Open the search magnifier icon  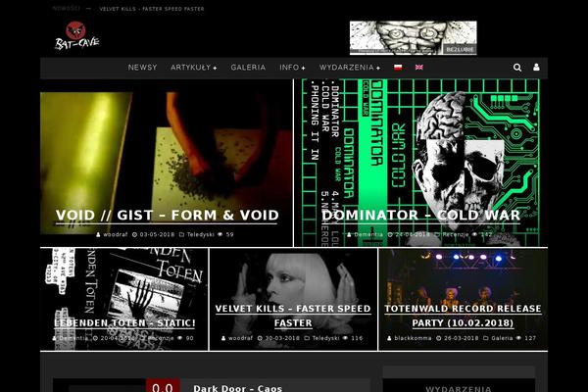(517, 68)
